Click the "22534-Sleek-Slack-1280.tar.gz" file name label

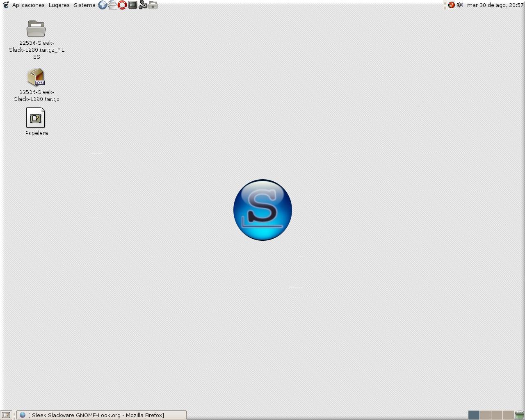pos(37,96)
